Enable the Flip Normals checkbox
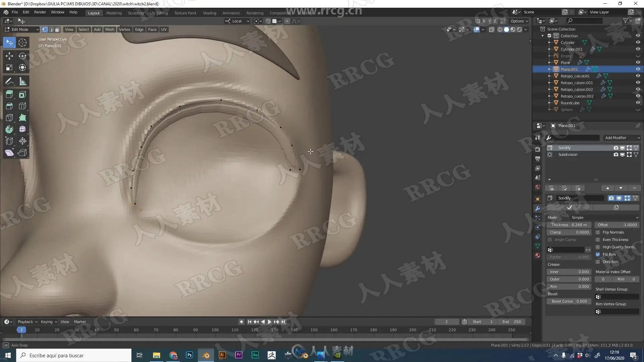644x362 pixels. click(x=598, y=232)
